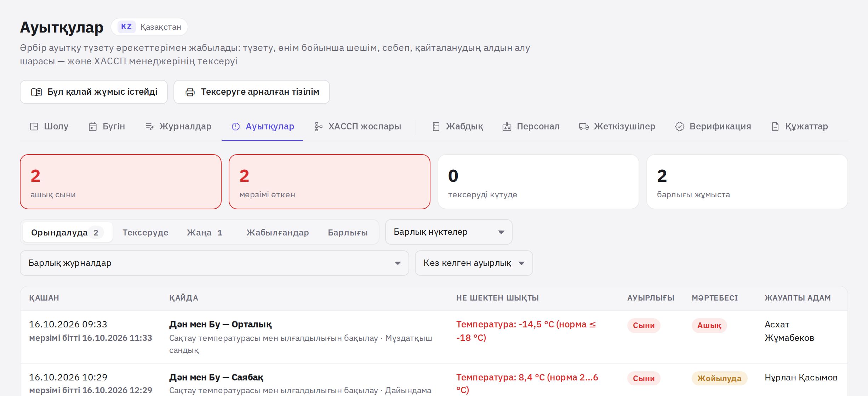Select the Жабылғандар filter
This screenshot has width=868, height=396.
(x=278, y=232)
